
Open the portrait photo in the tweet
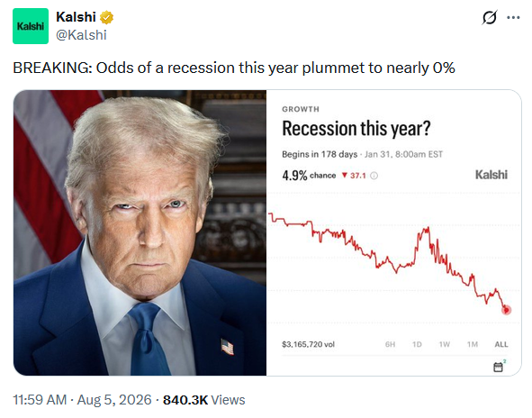140,232
